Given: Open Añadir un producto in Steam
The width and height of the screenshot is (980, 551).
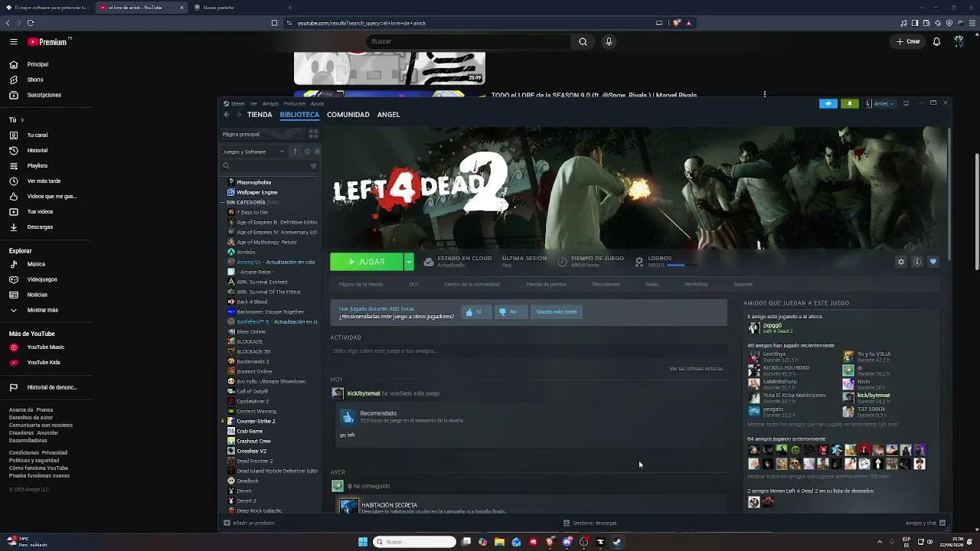Looking at the screenshot, I should pyautogui.click(x=249, y=523).
